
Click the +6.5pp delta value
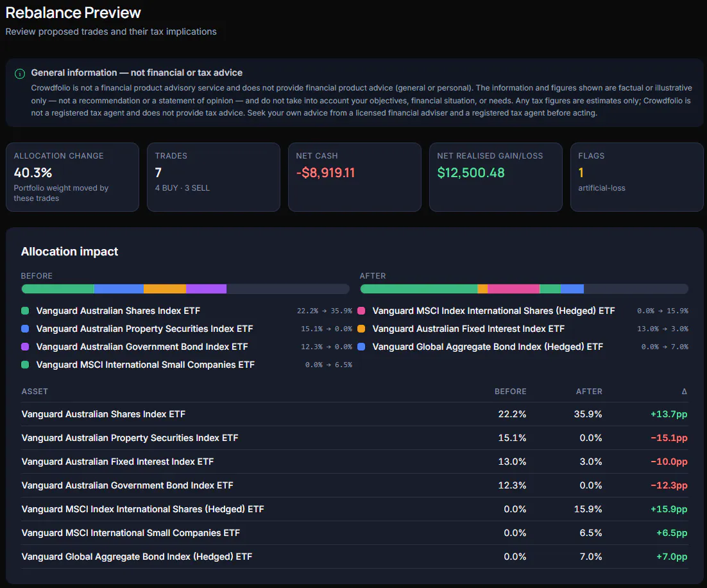point(672,533)
